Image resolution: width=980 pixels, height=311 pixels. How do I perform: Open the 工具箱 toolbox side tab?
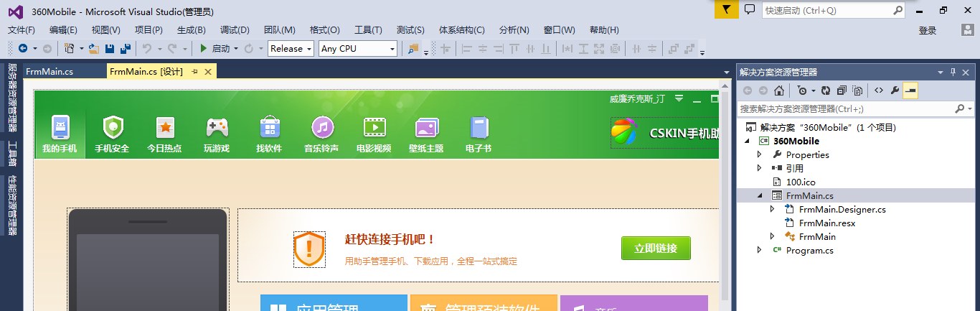point(12,154)
